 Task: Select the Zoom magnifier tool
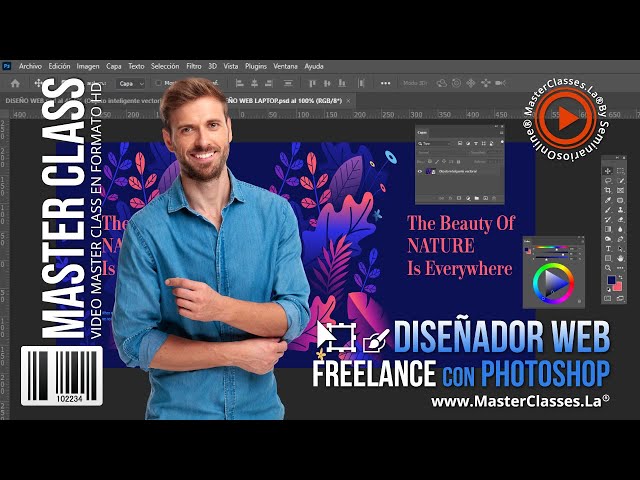tap(608, 268)
